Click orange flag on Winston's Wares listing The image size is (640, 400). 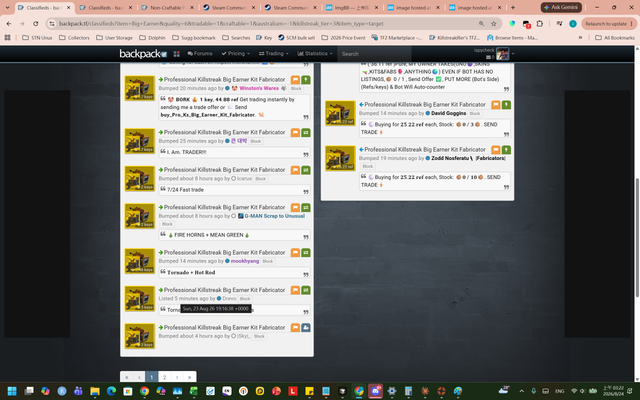point(295,80)
